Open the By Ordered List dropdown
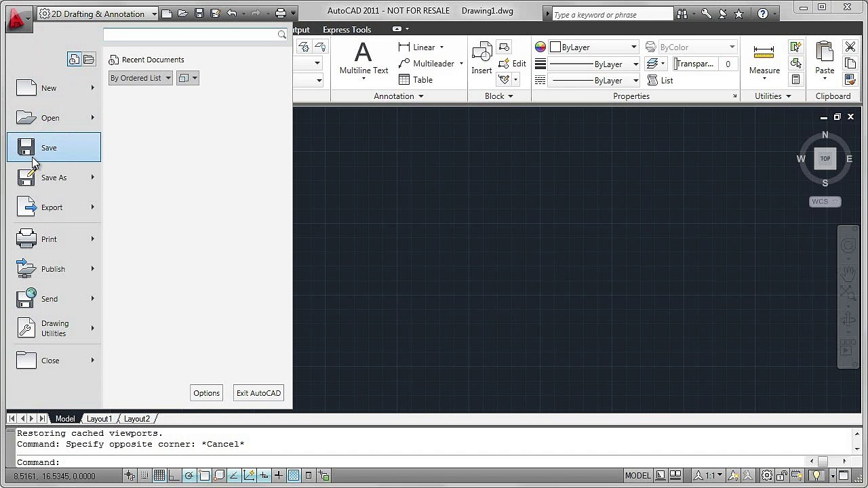Image resolution: width=868 pixels, height=488 pixels. coord(140,78)
